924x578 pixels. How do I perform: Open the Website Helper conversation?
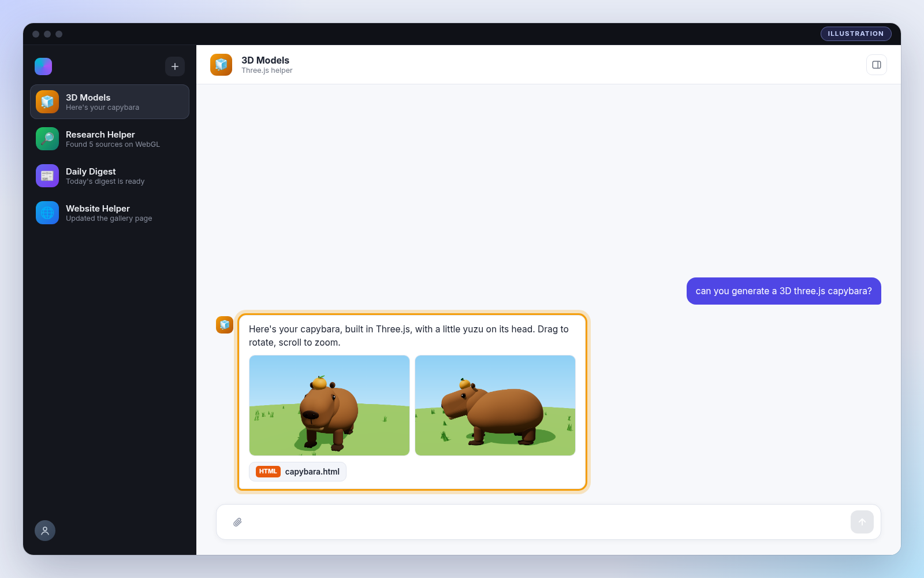[110, 213]
